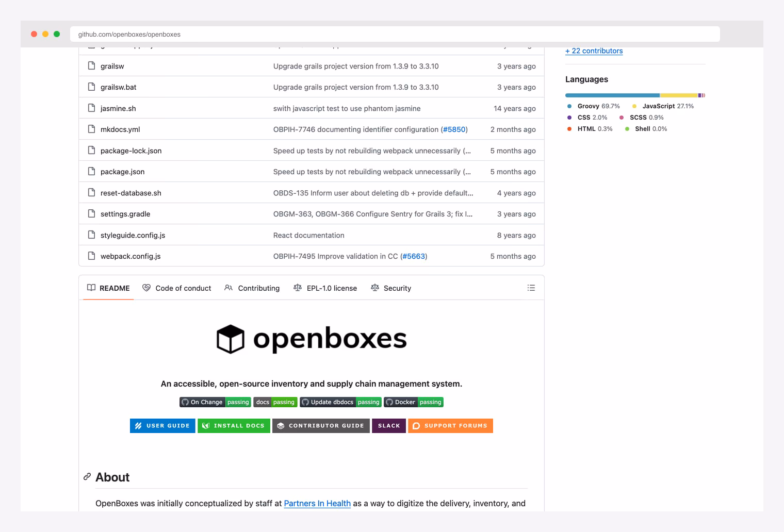Click the file icon beside styleguide.config.js
The width and height of the screenshot is (784, 532).
[91, 235]
